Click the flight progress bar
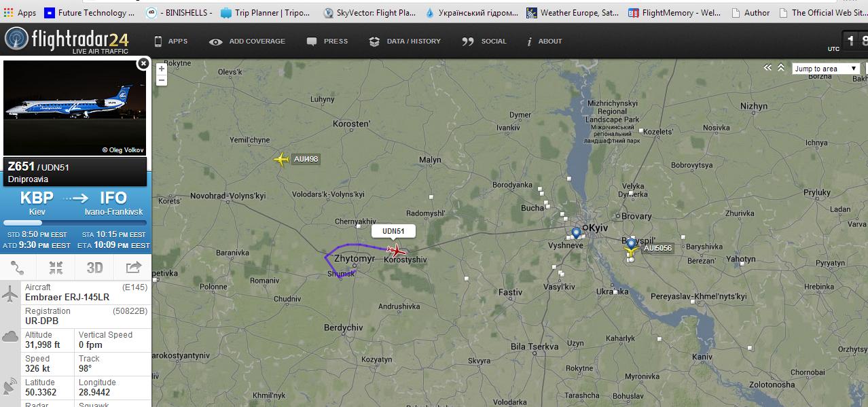 [75, 223]
